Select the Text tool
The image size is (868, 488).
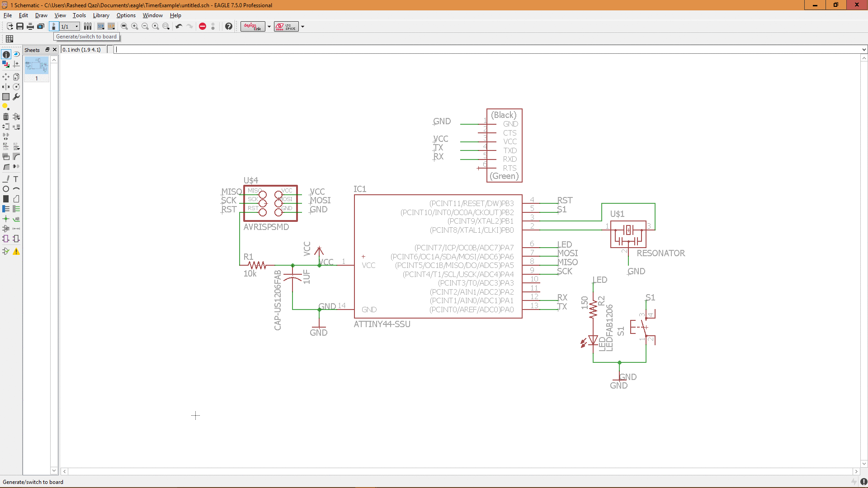point(16,179)
